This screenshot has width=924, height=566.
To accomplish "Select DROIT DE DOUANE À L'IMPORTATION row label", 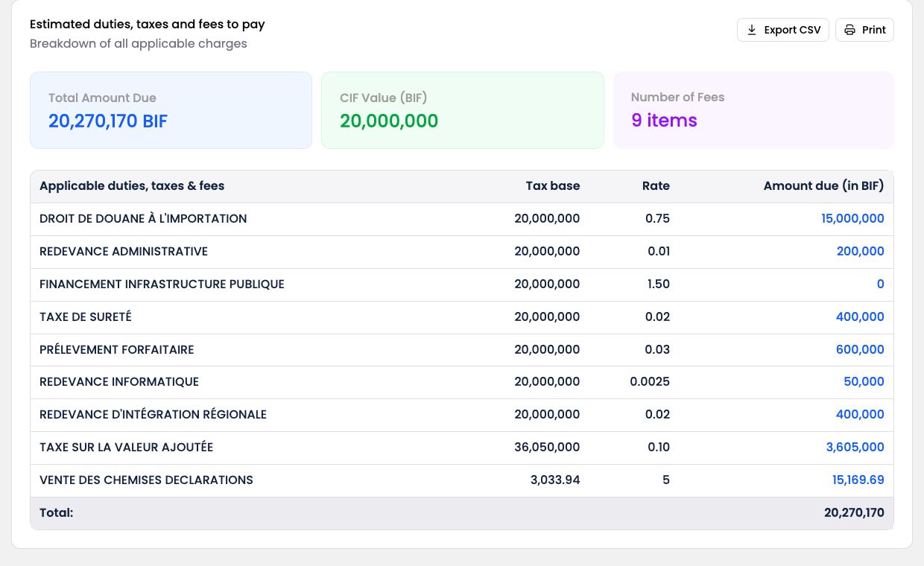I will (x=143, y=219).
